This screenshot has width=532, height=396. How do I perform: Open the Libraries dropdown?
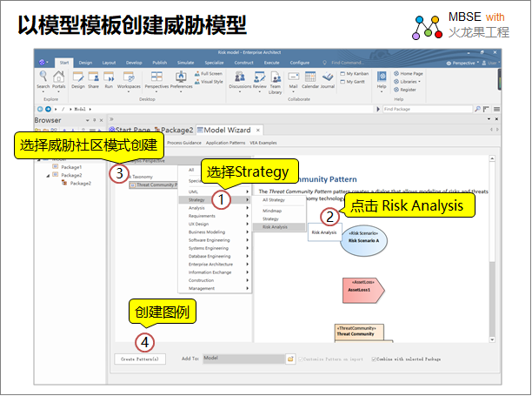(x=407, y=82)
